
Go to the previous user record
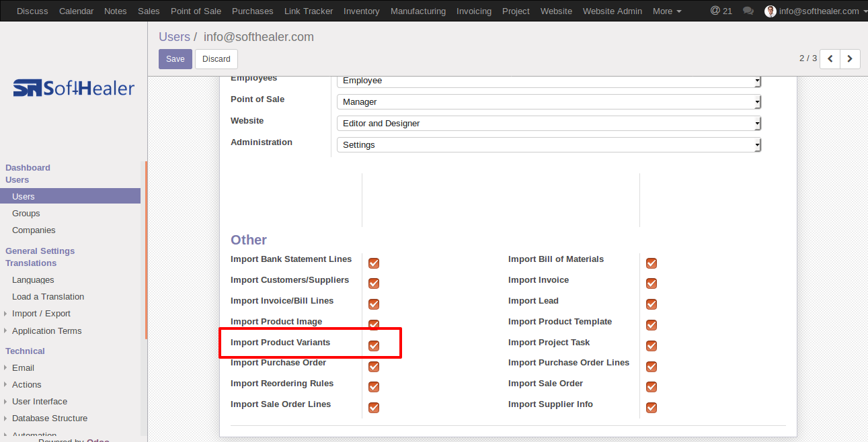coord(830,59)
